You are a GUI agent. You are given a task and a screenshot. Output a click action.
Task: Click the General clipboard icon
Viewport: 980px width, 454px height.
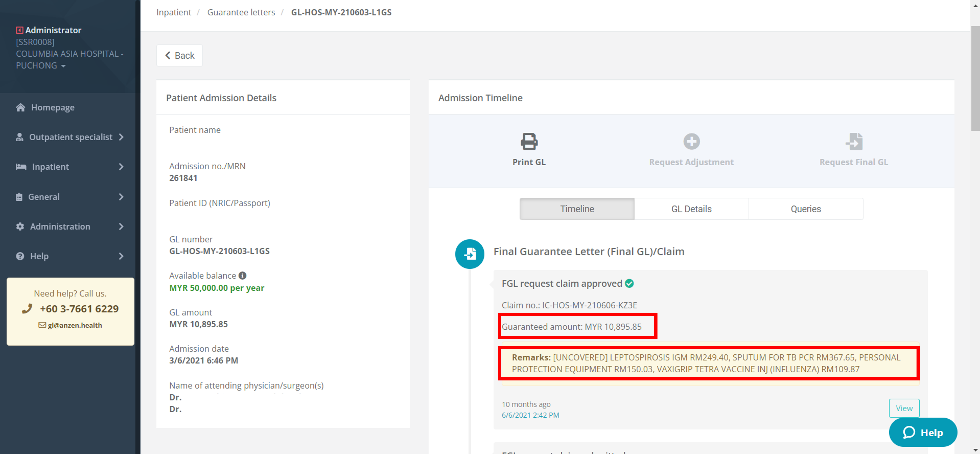point(19,197)
